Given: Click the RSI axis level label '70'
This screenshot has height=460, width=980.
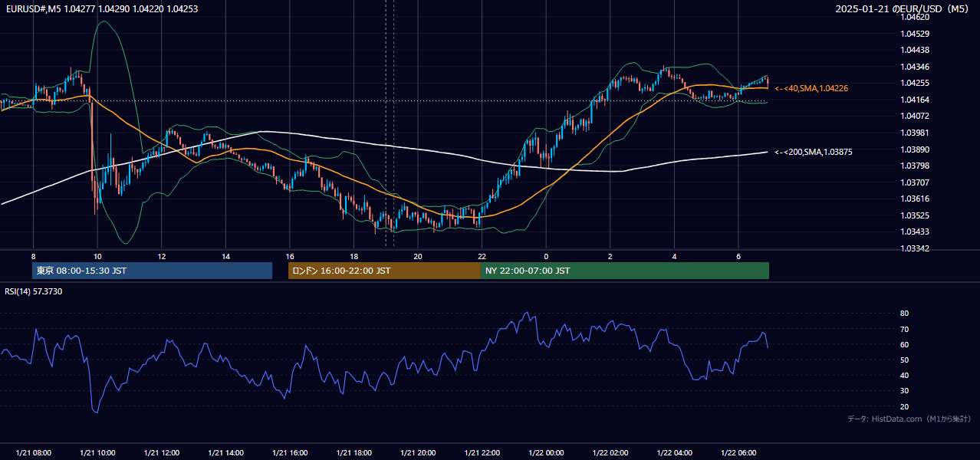Looking at the screenshot, I should (x=904, y=329).
